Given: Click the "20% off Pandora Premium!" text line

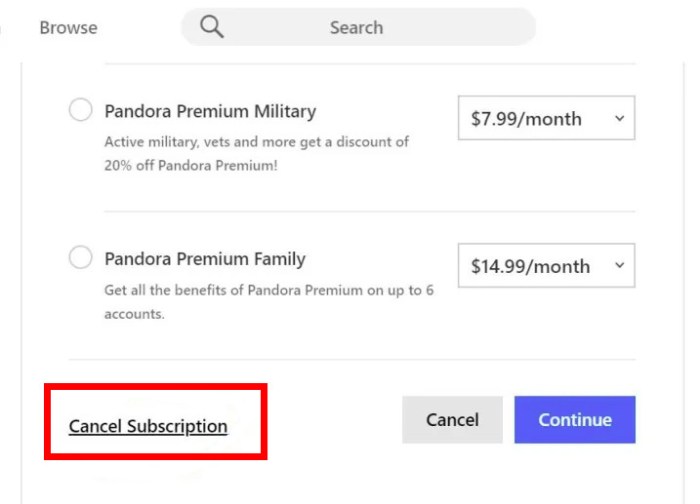Looking at the screenshot, I should point(190,165).
